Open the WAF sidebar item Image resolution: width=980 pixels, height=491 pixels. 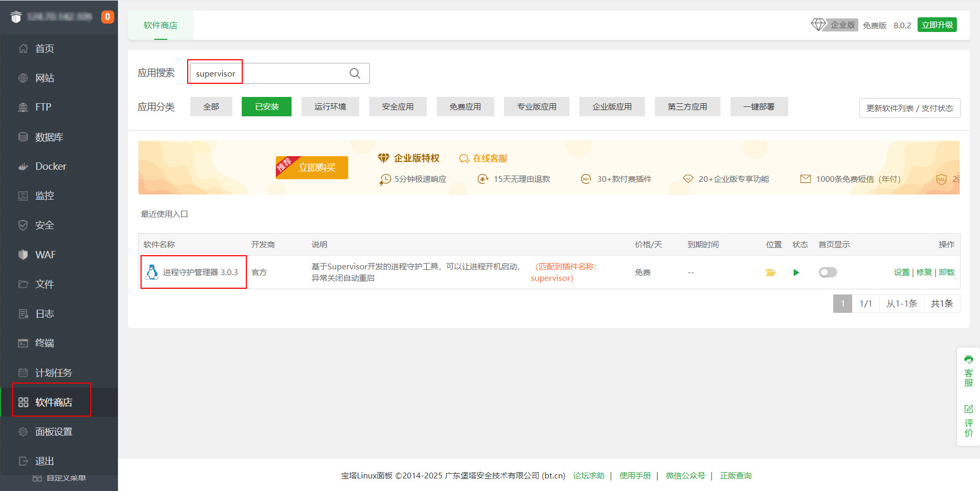tap(45, 255)
